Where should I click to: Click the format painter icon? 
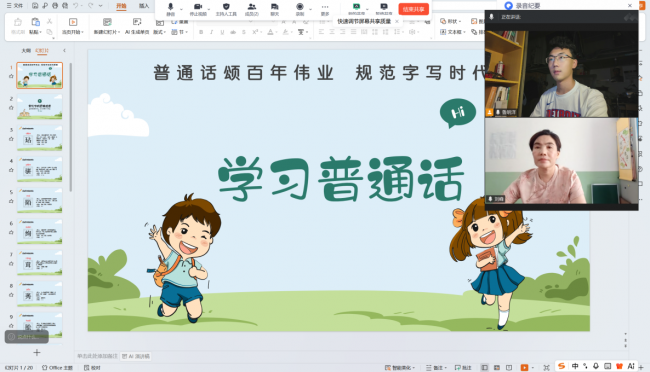[17, 22]
